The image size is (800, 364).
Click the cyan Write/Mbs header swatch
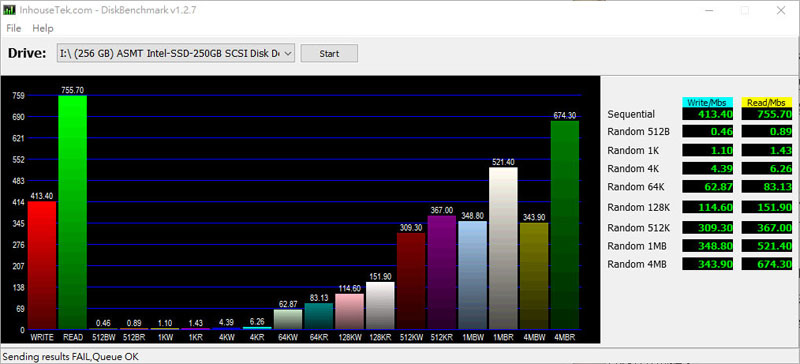[708, 102]
